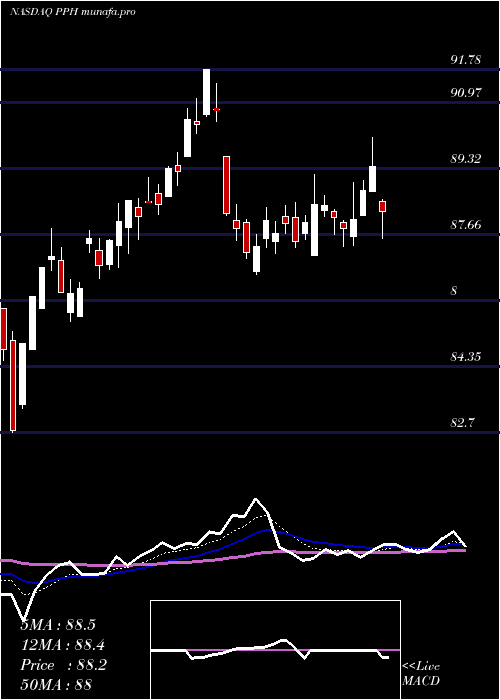Click the 89.32 price level label
Viewport: 500px width, 700px height.
pos(466,159)
